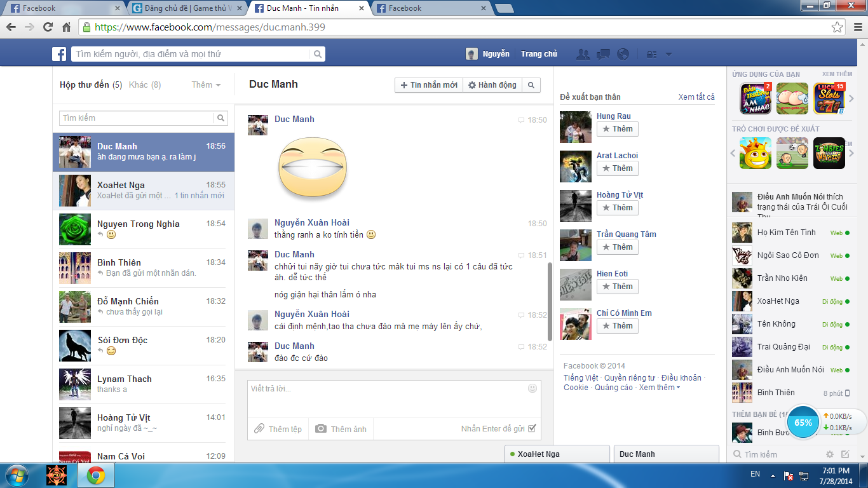Viewport: 868px width, 488px height.
Task: Show next apps with right arrow
Action: [852, 98]
